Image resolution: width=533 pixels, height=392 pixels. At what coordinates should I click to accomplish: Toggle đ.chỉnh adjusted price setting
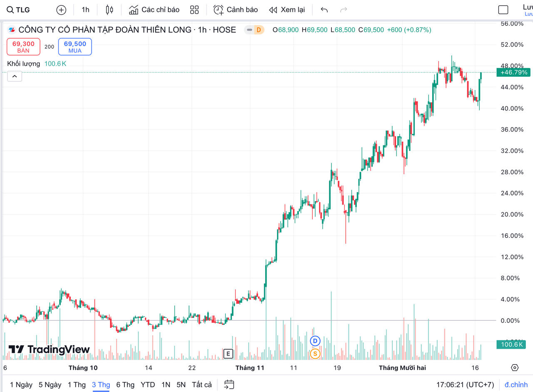(x=516, y=385)
